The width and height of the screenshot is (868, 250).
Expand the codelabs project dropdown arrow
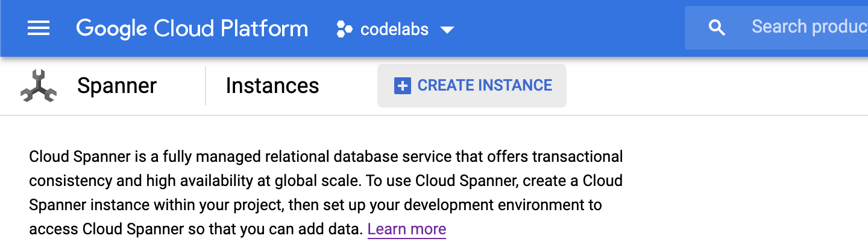pos(447,30)
